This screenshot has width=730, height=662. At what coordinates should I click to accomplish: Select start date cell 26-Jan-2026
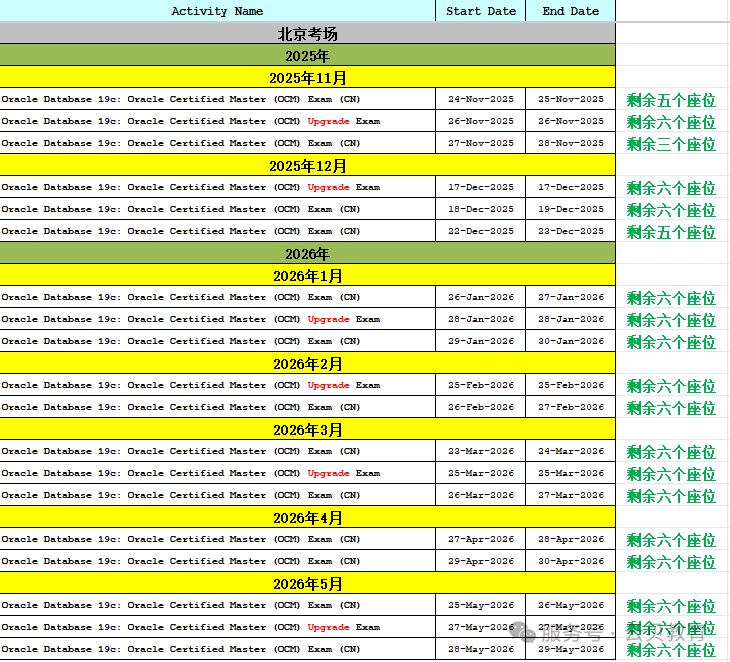480,297
